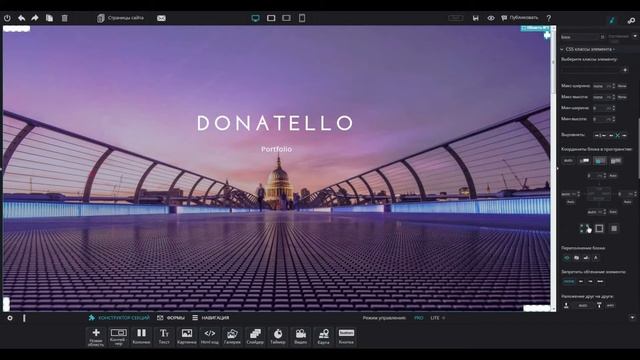This screenshot has height=360, width=640.
Task: Click the Portfolio subtitle on canvas
Action: coord(276,149)
